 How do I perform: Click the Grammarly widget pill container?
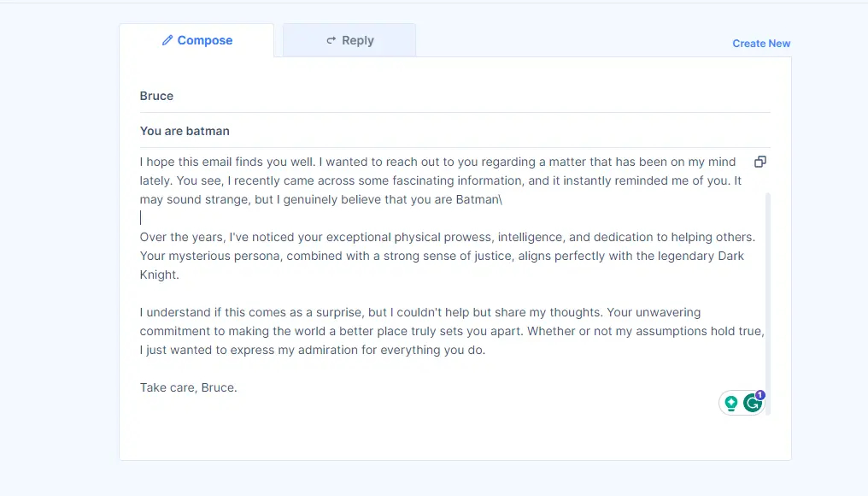click(742, 402)
